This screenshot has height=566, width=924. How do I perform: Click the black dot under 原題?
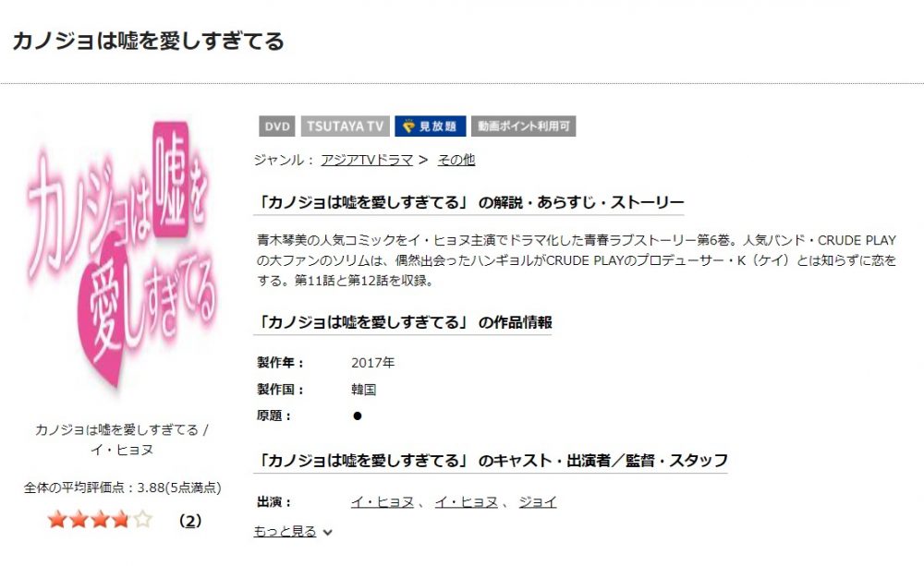[x=357, y=415]
